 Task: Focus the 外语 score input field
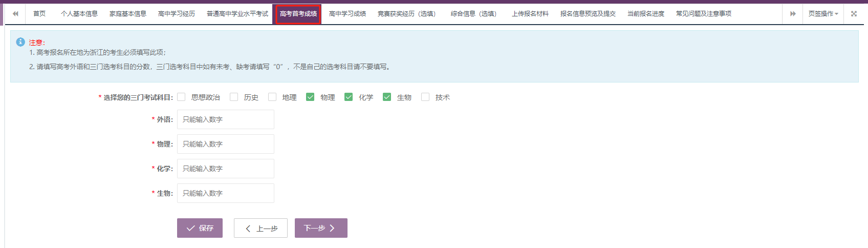[x=226, y=119]
